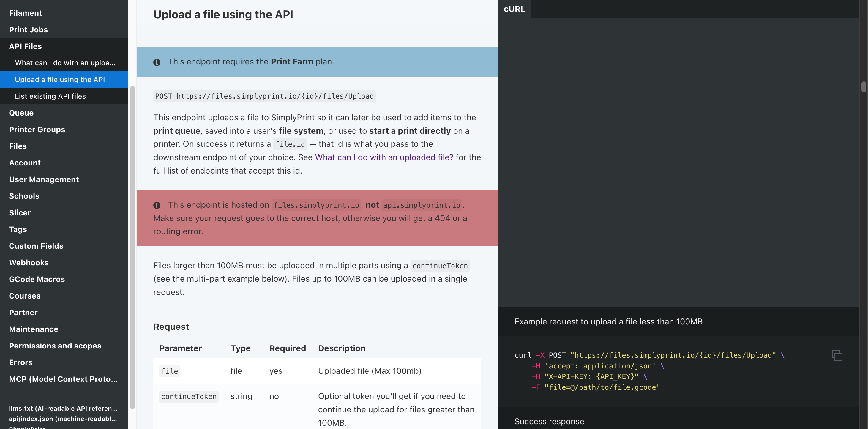Click the 'Required' column header
868x429 pixels.
(x=288, y=348)
